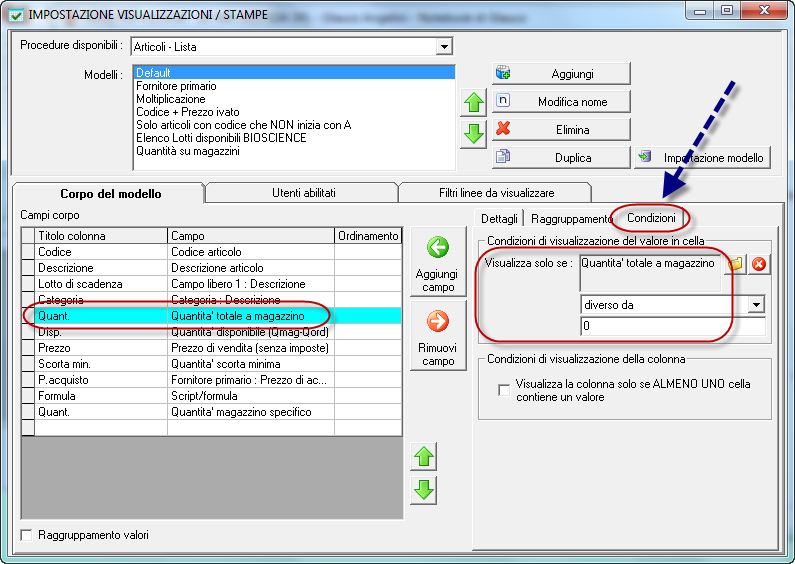This screenshot has height=564, width=795.
Task: Click the Ordinamento column header
Action: (368, 236)
